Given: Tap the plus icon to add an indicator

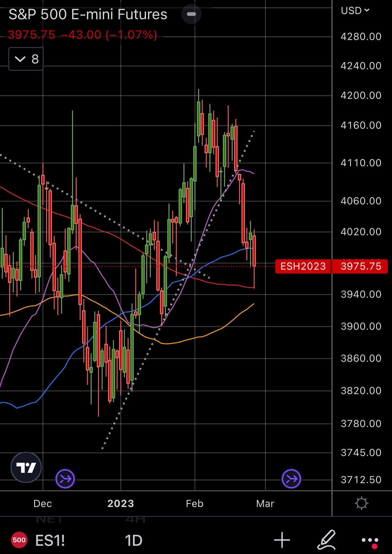Looking at the screenshot, I should pyautogui.click(x=282, y=540).
